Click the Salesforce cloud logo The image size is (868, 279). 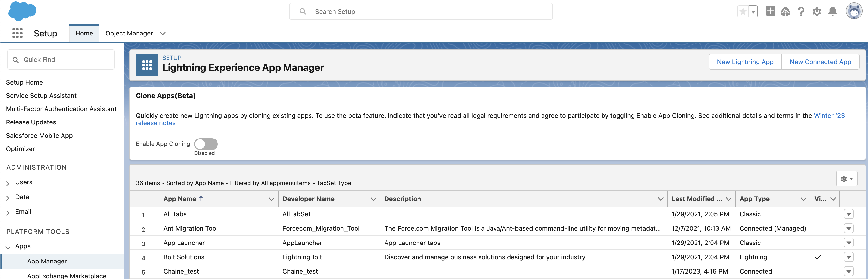pos(22,11)
